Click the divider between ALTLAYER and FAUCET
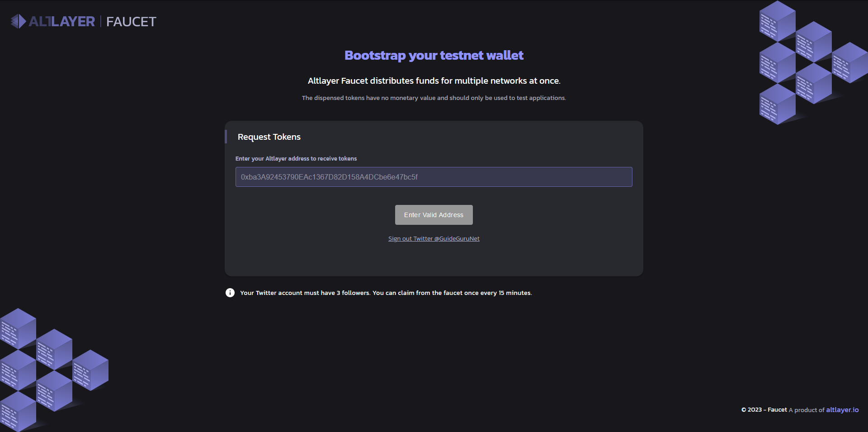Image resolution: width=868 pixels, height=432 pixels. [x=100, y=21]
